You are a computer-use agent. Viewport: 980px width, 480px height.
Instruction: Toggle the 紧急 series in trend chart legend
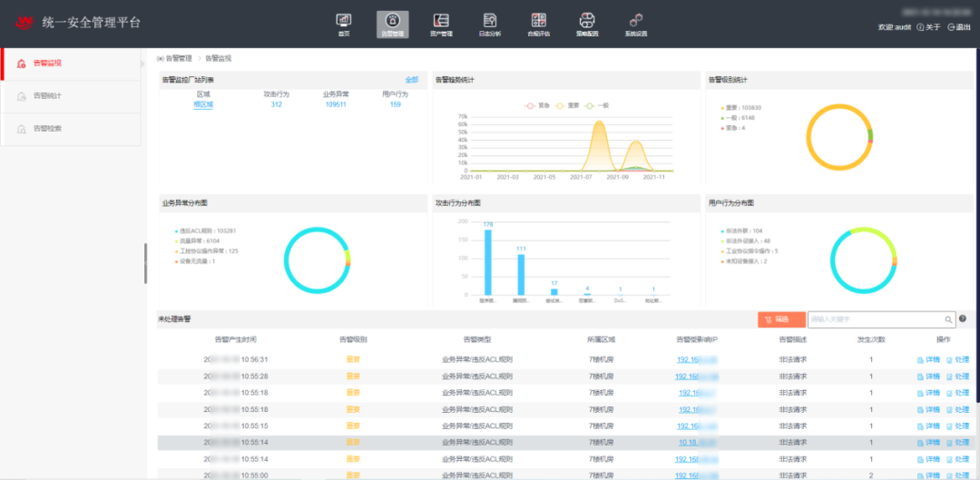(536, 105)
